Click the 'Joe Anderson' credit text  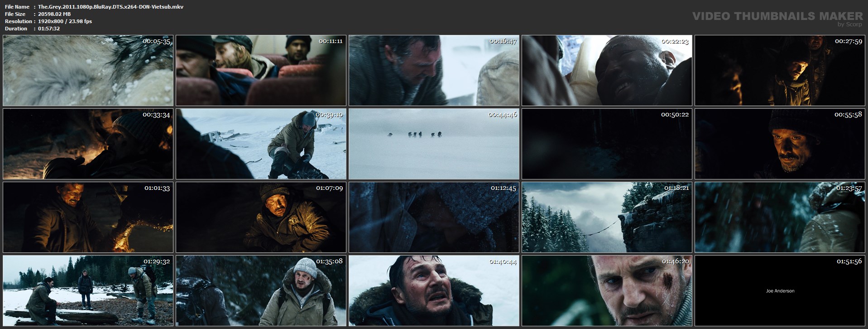coord(780,291)
